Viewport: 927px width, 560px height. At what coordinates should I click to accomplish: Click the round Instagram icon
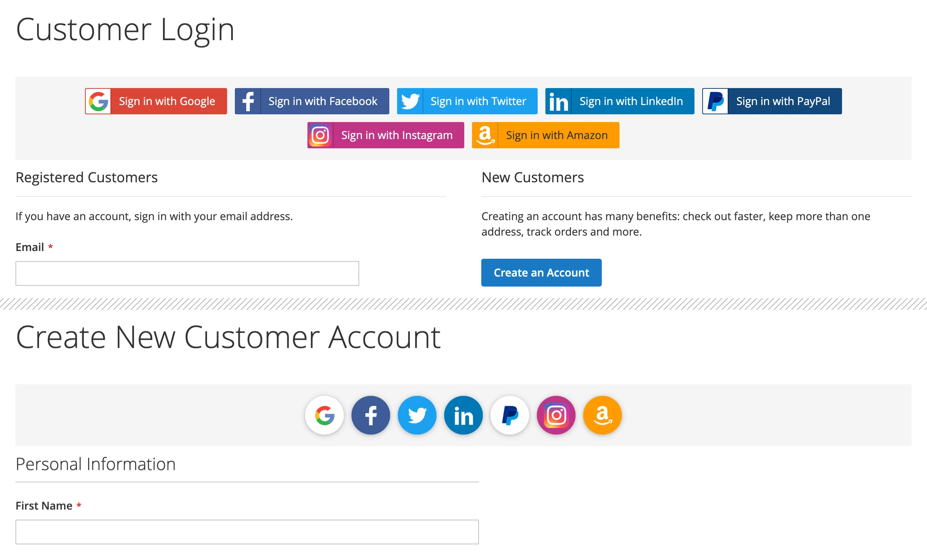click(x=556, y=415)
